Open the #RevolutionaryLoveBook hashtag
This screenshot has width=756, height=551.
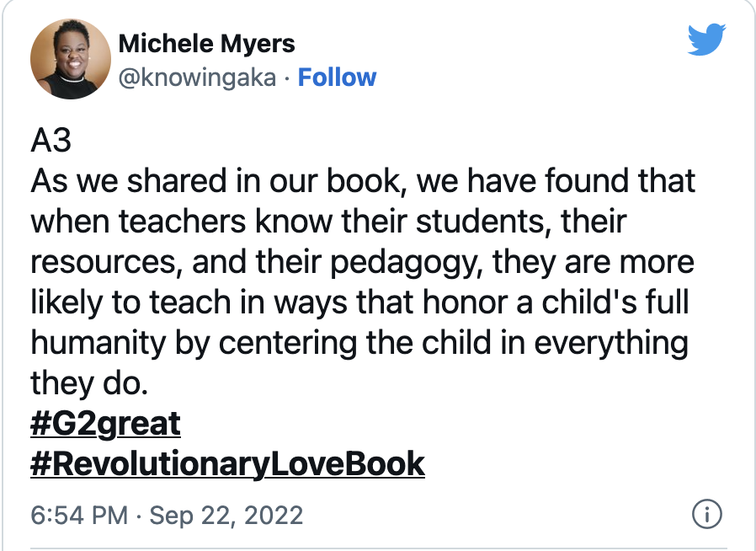(227, 464)
